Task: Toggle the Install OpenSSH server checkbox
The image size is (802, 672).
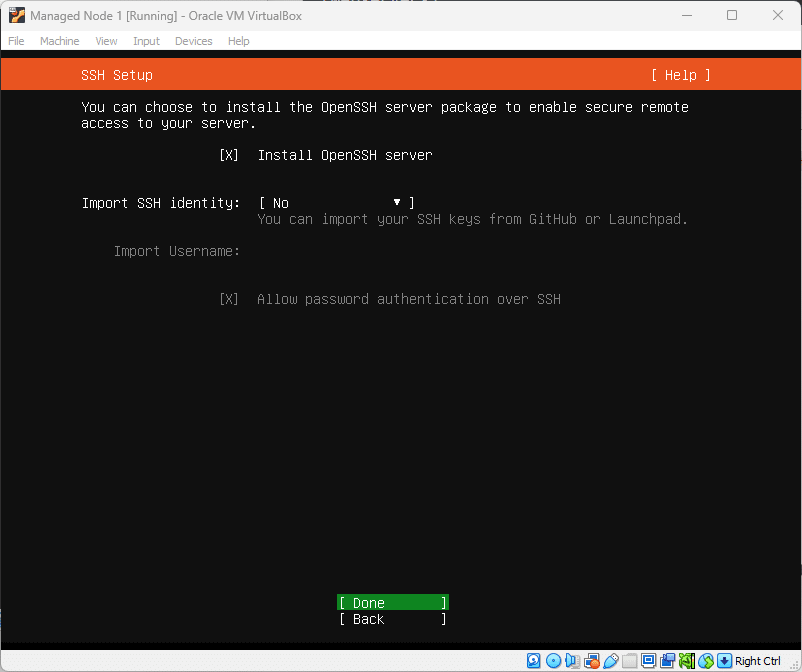Action: (x=229, y=155)
